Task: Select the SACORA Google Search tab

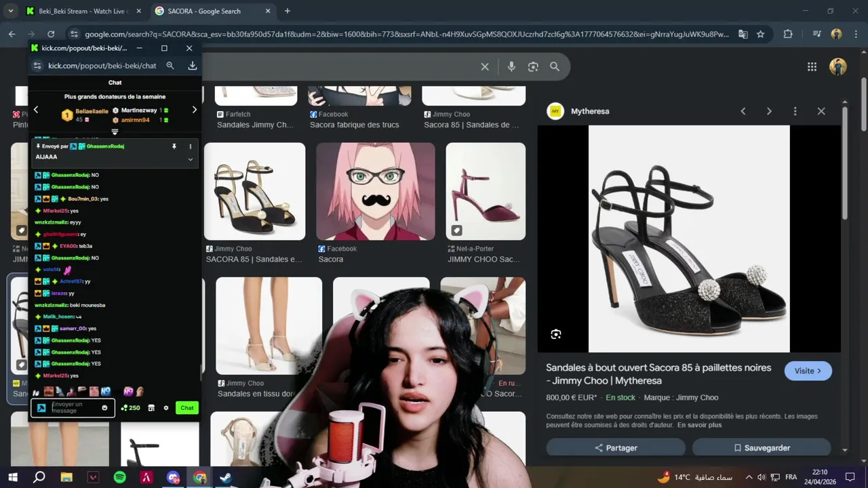Action: click(212, 11)
